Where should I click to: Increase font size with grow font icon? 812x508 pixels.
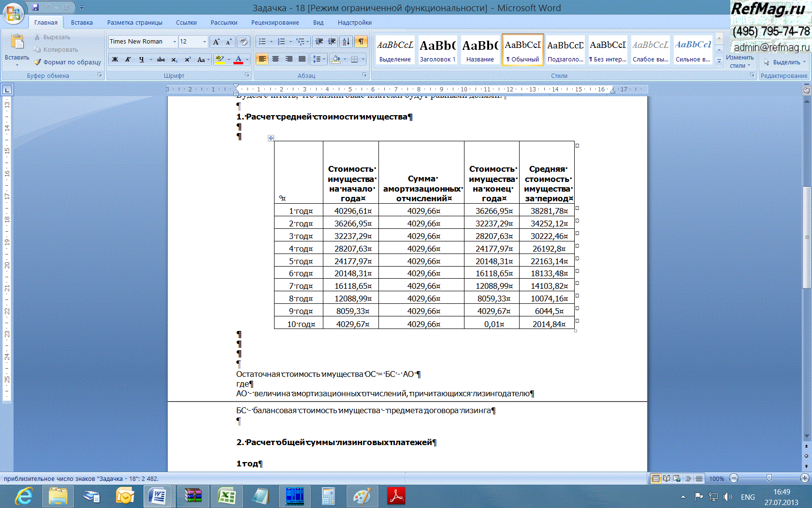[216, 42]
